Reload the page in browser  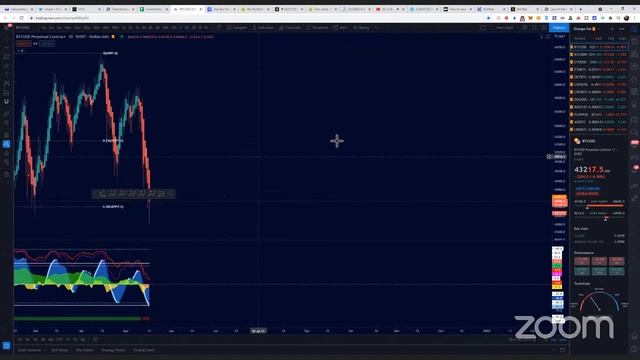pos(21,18)
